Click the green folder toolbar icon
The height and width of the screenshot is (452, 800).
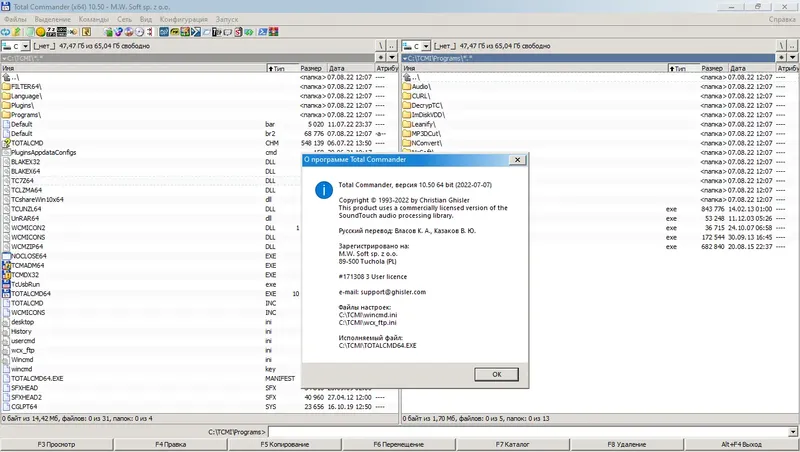(x=108, y=32)
